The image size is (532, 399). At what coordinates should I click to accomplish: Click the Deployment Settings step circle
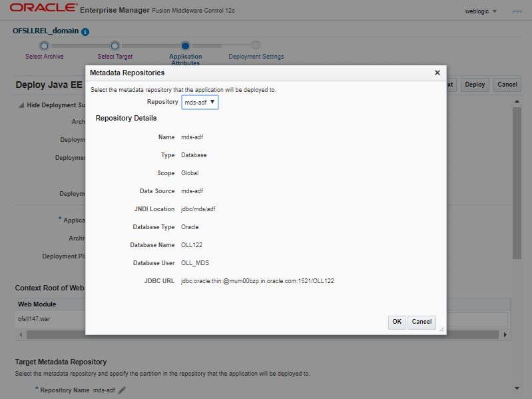(x=256, y=45)
